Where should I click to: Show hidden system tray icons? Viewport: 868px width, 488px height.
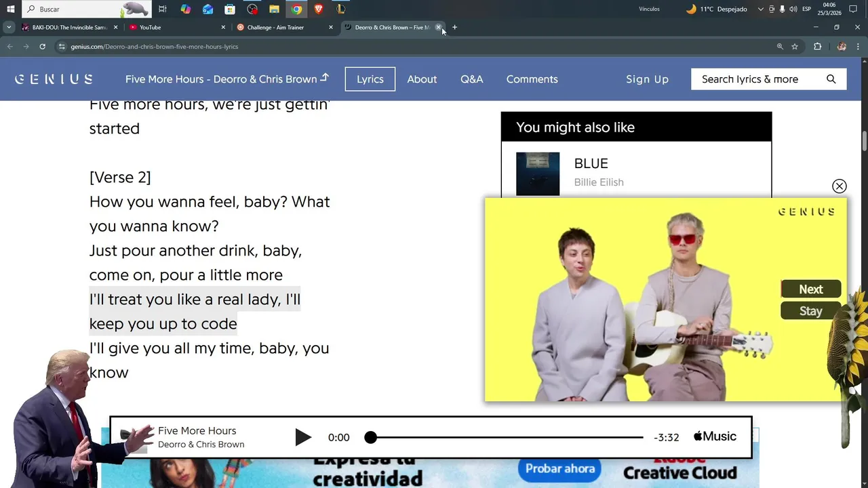760,9
